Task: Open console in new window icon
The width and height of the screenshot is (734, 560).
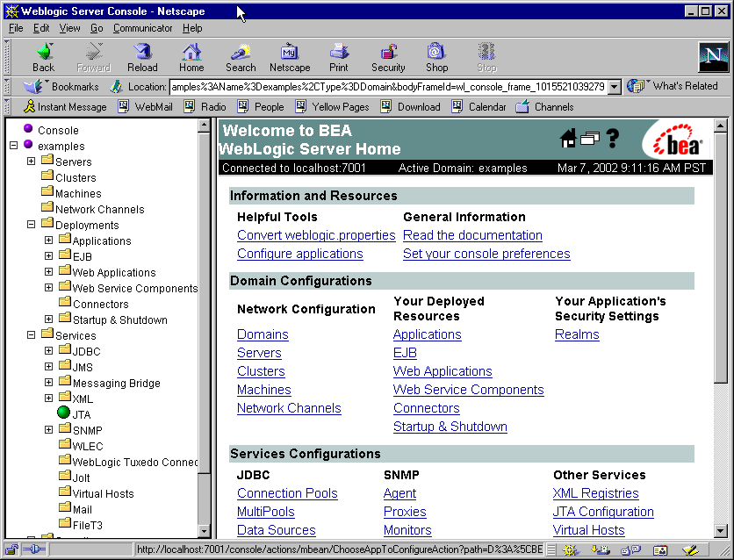Action: [x=590, y=139]
